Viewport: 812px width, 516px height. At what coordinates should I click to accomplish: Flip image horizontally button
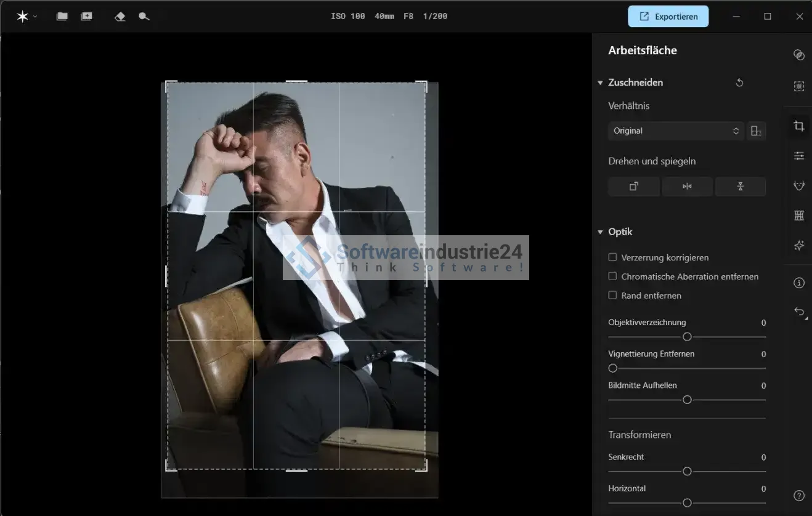click(x=687, y=187)
